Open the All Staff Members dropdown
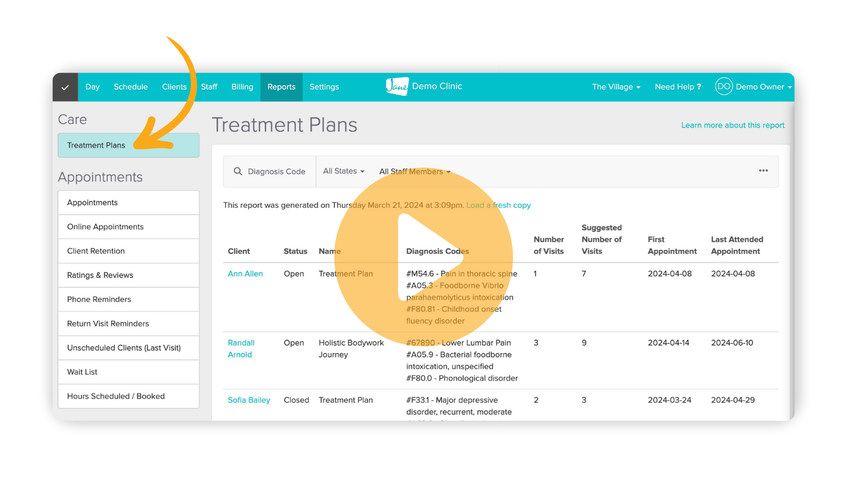Screen dimensions: 850x494 pos(414,172)
